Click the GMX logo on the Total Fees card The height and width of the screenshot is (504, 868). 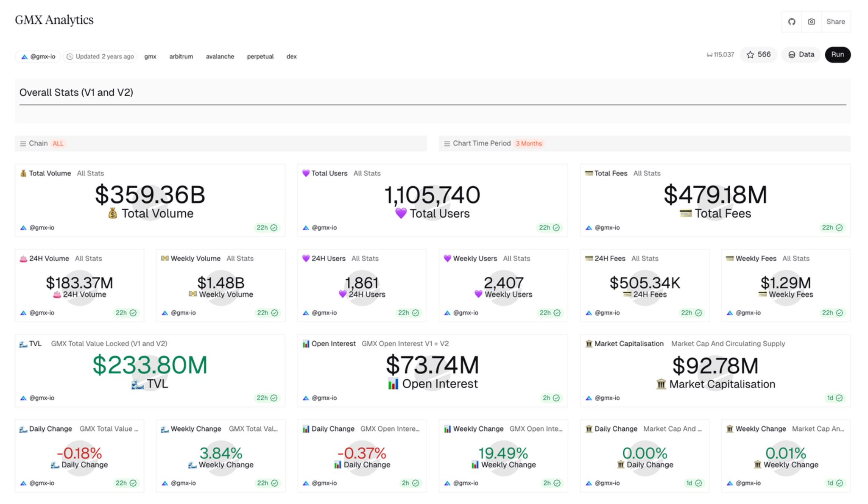pyautogui.click(x=589, y=228)
